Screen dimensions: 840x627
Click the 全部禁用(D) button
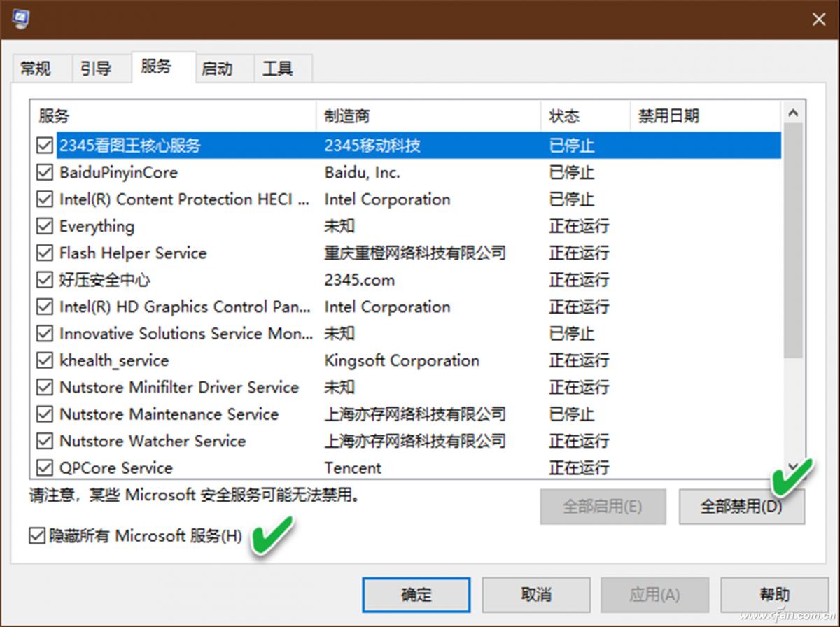click(x=742, y=507)
